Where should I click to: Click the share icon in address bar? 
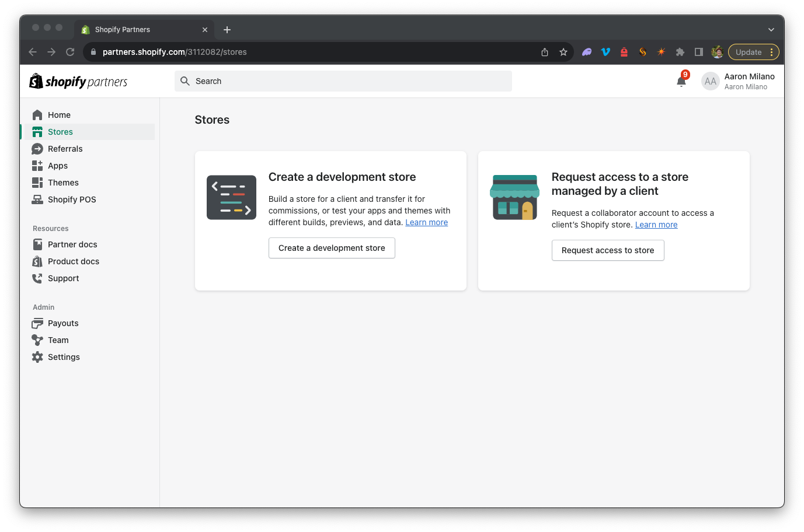pos(545,52)
